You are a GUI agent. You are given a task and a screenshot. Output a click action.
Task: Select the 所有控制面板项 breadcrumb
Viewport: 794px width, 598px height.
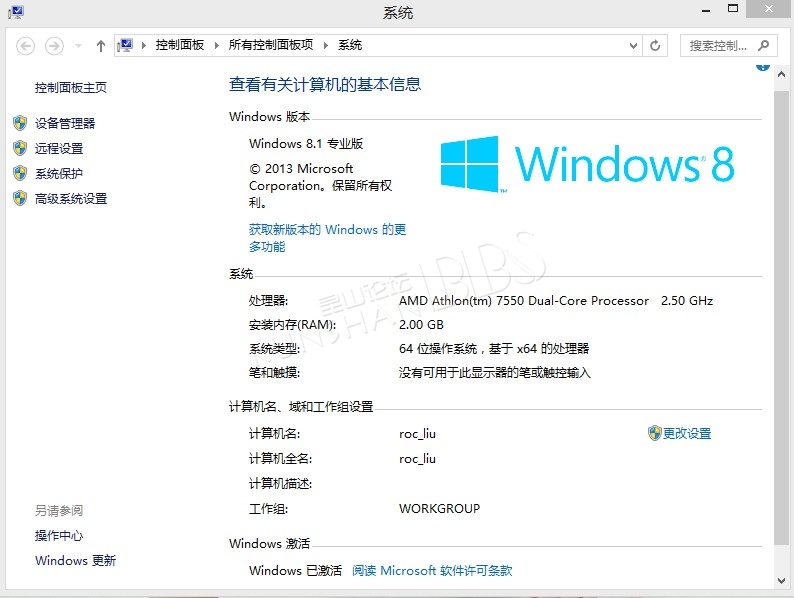271,45
